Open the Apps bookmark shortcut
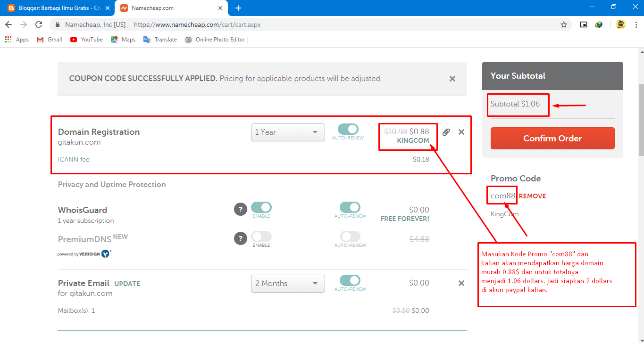Viewport: 644px width, 343px height. (x=17, y=40)
